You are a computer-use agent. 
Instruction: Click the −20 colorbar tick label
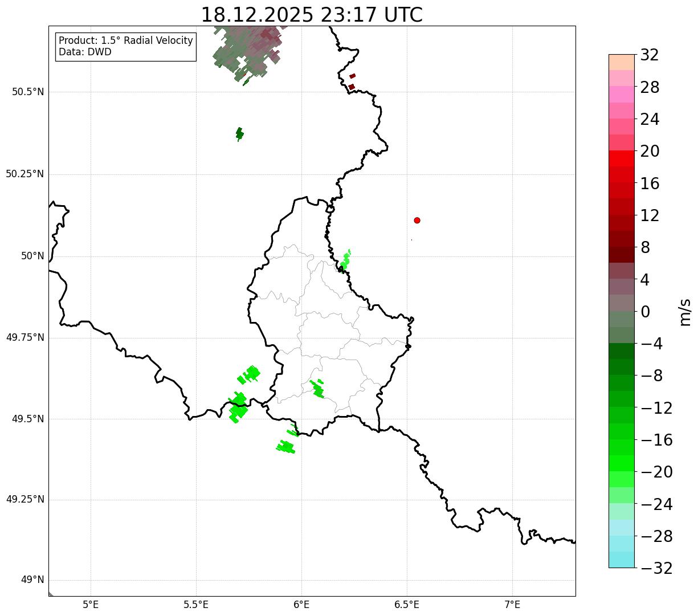pyautogui.click(x=656, y=472)
